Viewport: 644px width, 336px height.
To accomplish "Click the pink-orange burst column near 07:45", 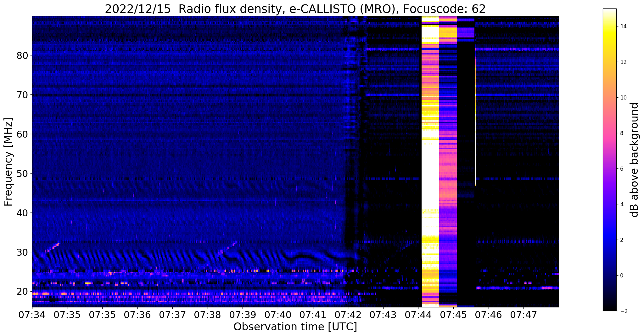I will point(448,162).
